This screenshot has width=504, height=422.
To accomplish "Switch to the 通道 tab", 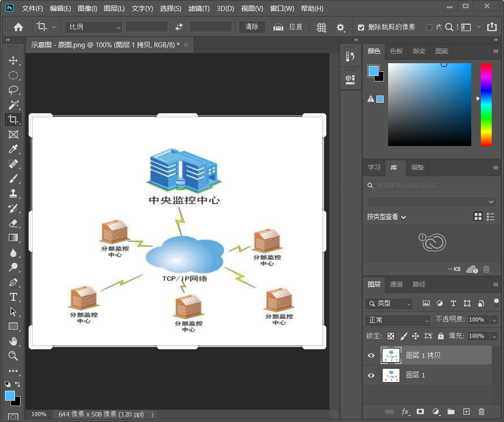I will [x=396, y=284].
